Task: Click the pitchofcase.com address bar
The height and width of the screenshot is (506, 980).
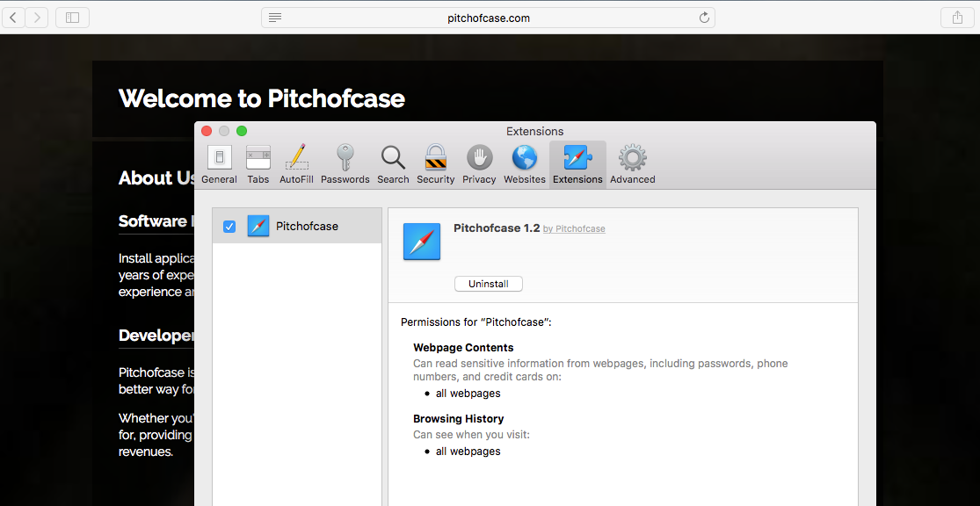Action: point(489,18)
